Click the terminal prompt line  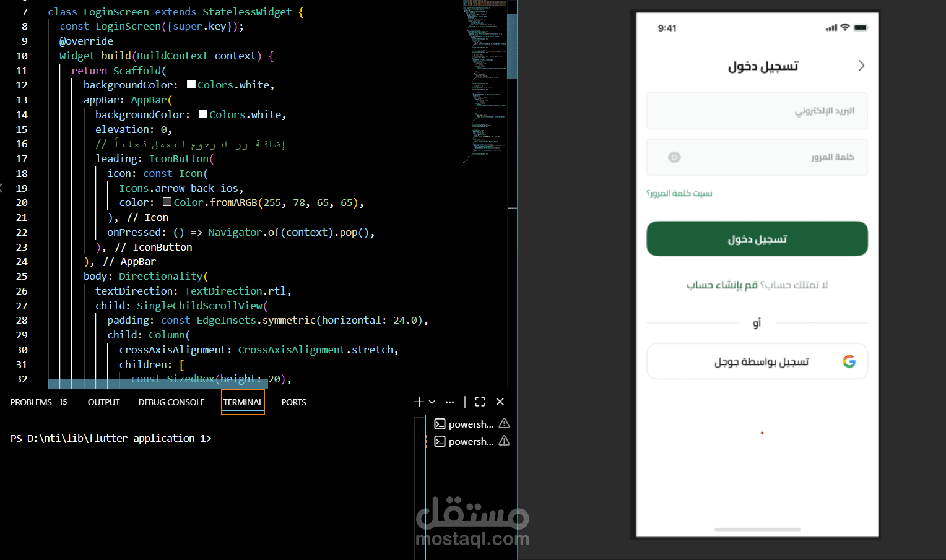click(x=111, y=438)
